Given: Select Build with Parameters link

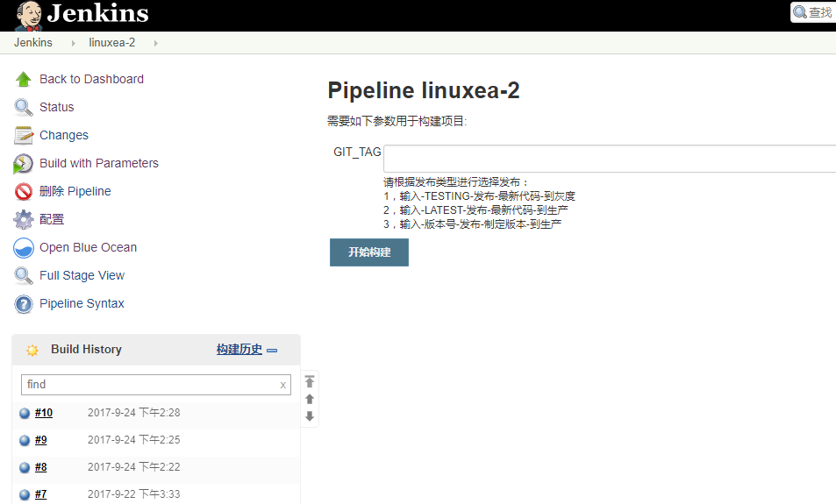Looking at the screenshot, I should (99, 163).
